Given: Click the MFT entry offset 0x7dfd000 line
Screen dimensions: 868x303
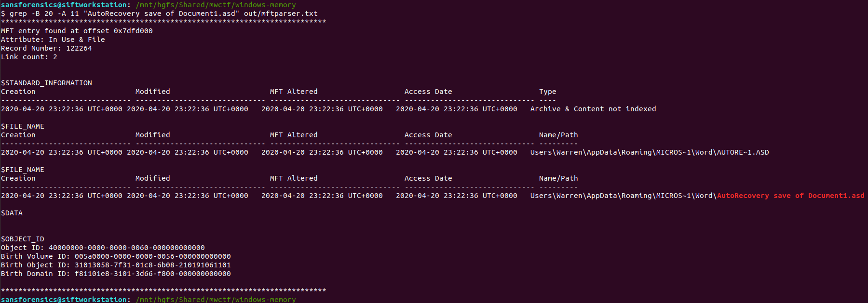Looking at the screenshot, I should click(77, 31).
